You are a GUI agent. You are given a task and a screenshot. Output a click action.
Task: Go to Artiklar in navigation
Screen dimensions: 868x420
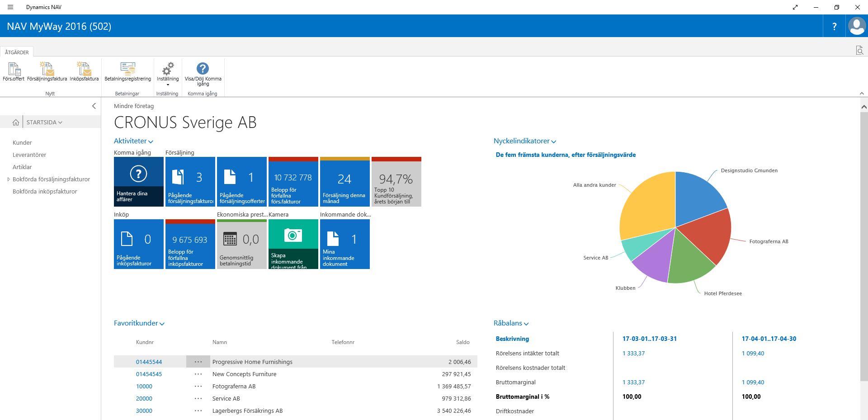22,167
